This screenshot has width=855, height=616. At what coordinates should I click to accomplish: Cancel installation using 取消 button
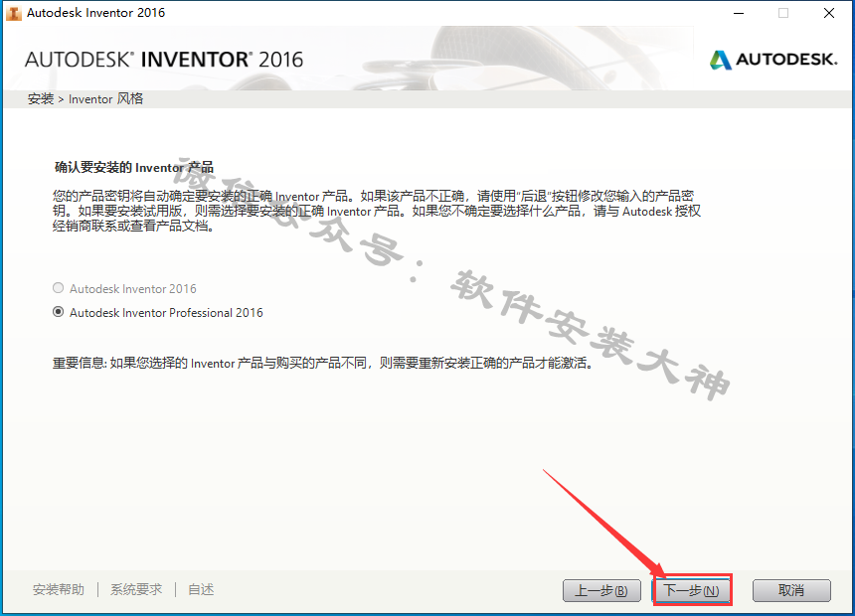(791, 590)
